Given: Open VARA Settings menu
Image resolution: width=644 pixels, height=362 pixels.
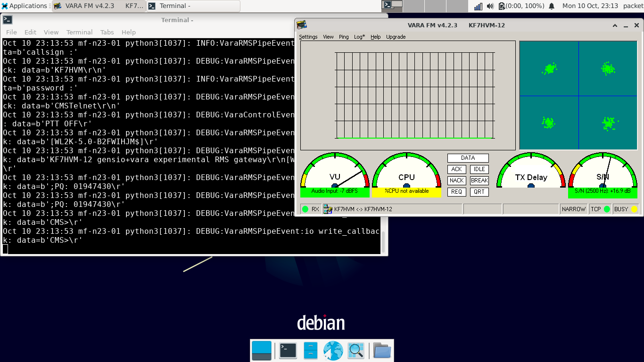Looking at the screenshot, I should (308, 37).
